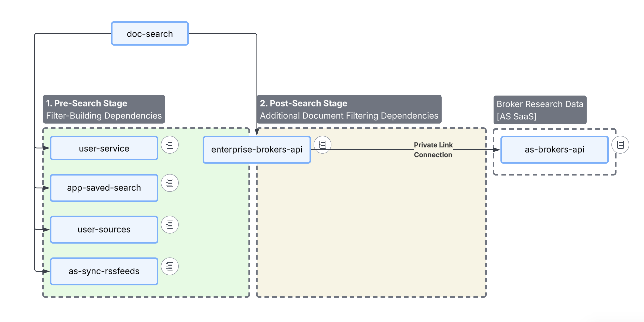Open the note icon beside enterprise-brokers-api
The height and width of the screenshot is (322, 644).
322,144
